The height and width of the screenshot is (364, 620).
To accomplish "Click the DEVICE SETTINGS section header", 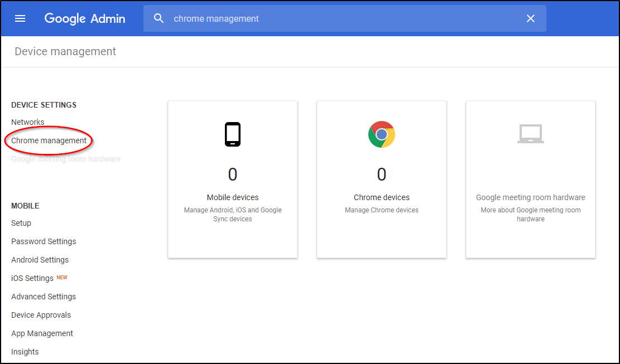I will pyautogui.click(x=44, y=105).
